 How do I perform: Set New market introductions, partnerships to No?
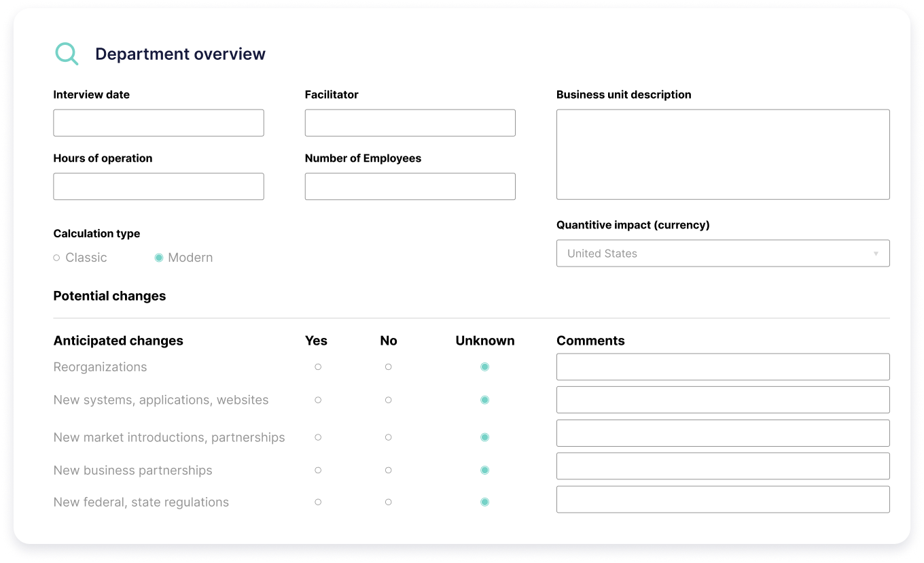click(388, 437)
